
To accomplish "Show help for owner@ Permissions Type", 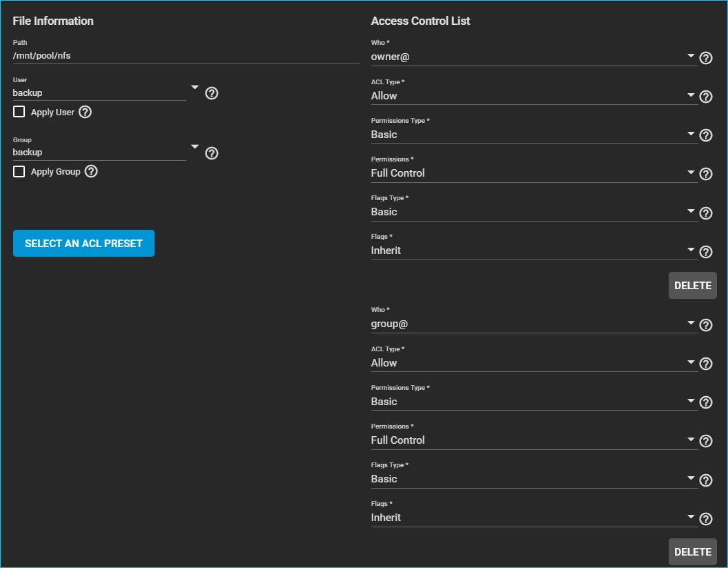I will (x=706, y=135).
